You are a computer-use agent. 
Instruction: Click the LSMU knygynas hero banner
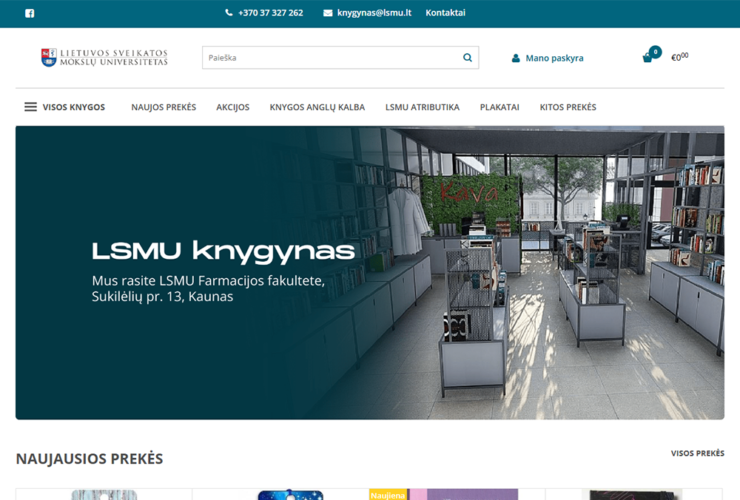click(370, 272)
